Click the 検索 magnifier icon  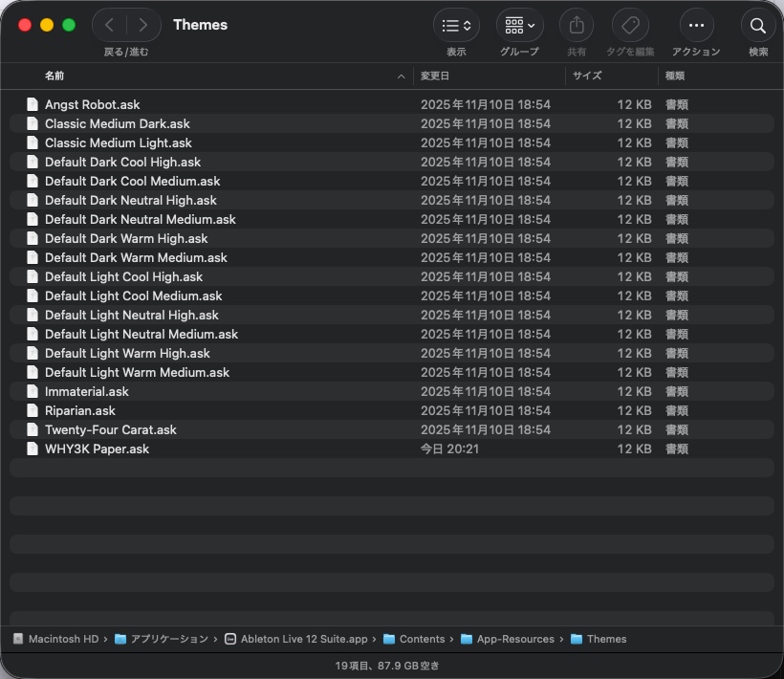point(758,25)
